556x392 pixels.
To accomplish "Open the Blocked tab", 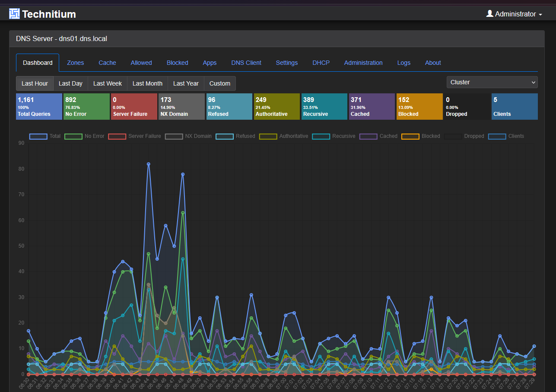I will 178,63.
